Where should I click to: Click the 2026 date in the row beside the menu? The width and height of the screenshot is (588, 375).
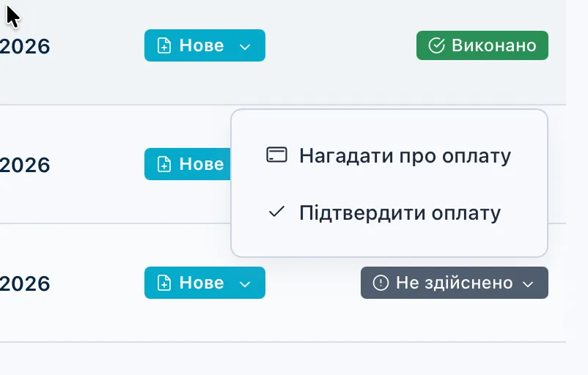coord(25,166)
